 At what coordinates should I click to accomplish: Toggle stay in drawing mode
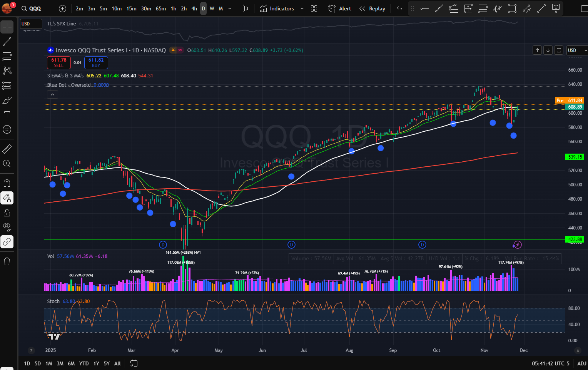tap(7, 198)
